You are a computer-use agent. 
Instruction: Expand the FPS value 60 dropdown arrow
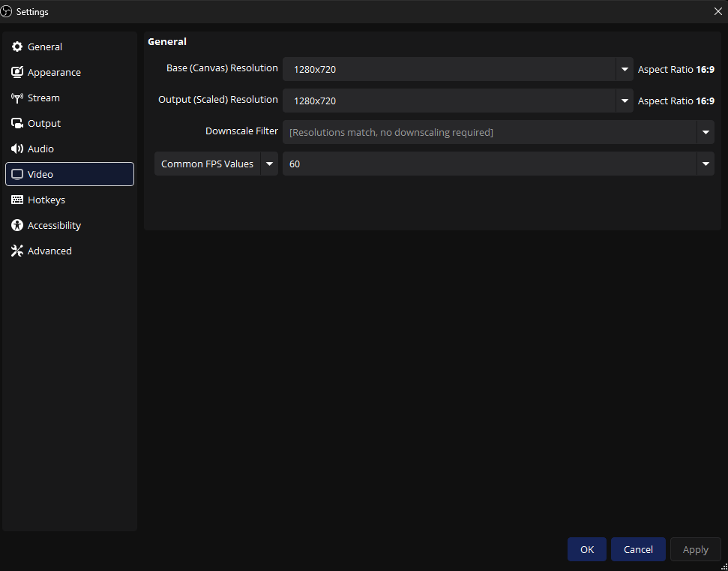coord(706,164)
